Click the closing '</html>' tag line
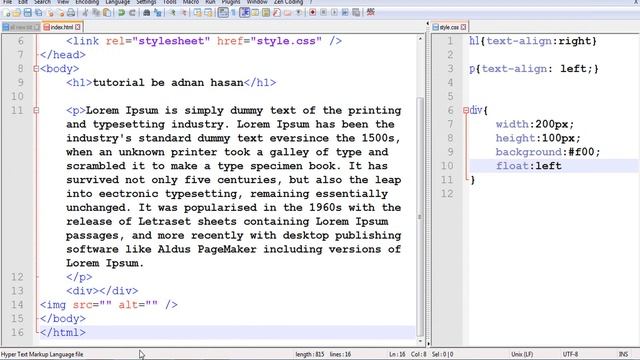 point(63,332)
